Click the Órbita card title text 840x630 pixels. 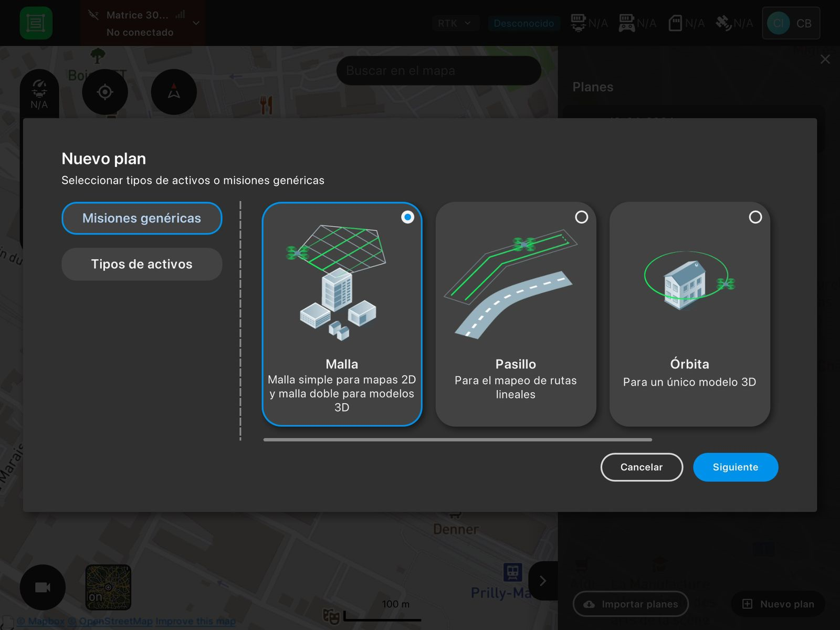click(x=689, y=364)
